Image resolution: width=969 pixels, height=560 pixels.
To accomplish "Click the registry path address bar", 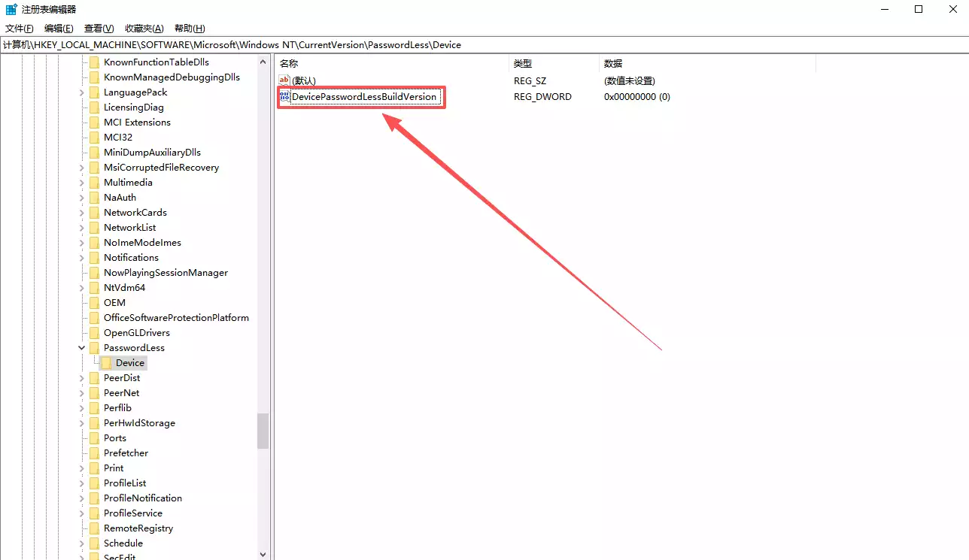I will click(481, 45).
